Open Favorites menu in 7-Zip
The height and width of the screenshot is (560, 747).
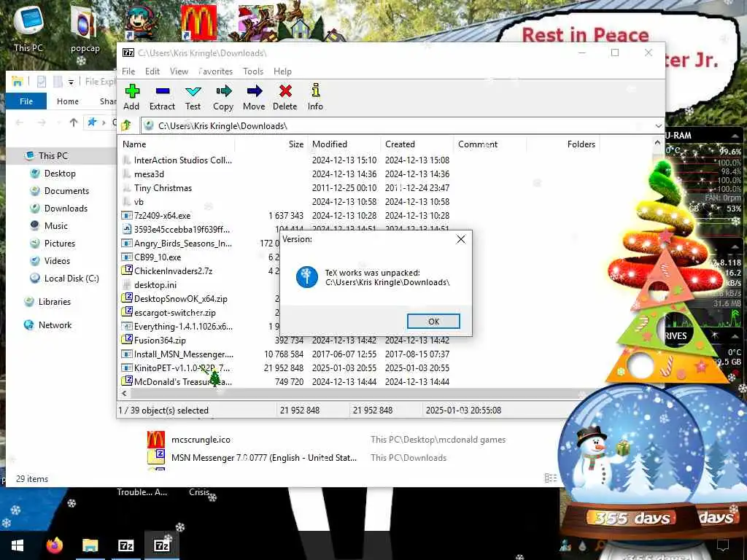coord(215,71)
